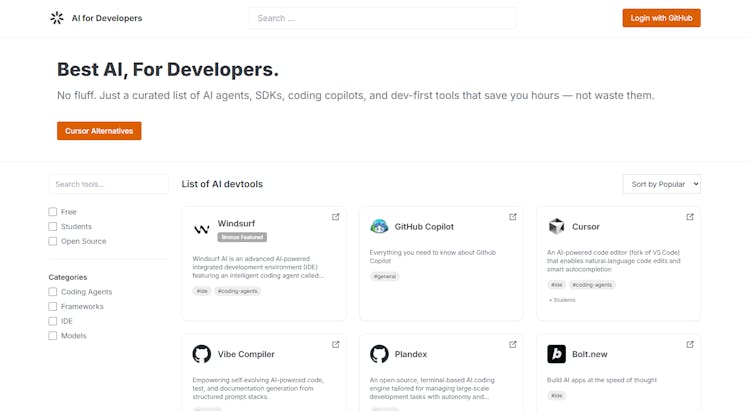
Task: Open Windsurf external link icon
Action: (336, 217)
